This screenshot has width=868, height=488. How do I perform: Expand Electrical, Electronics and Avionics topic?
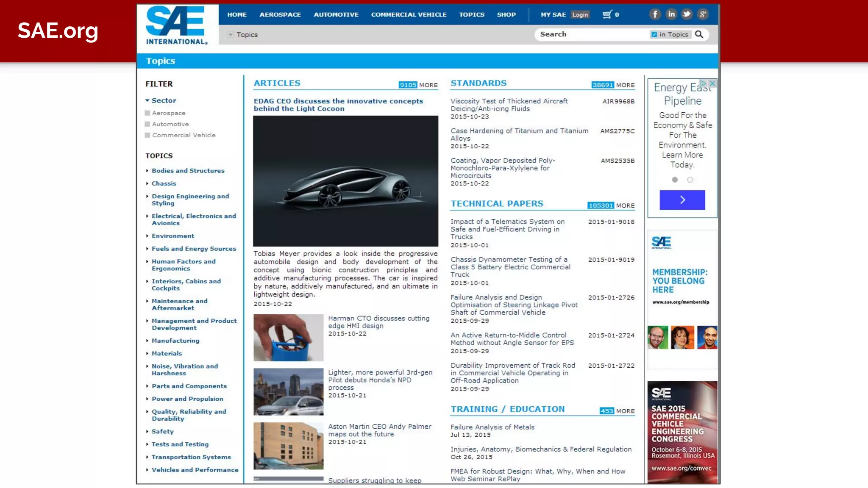(147, 216)
